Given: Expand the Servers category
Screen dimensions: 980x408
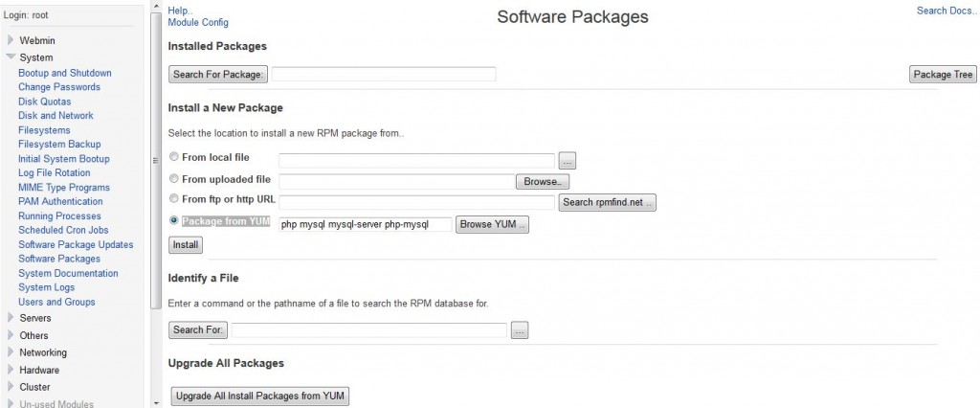Looking at the screenshot, I should [11, 318].
